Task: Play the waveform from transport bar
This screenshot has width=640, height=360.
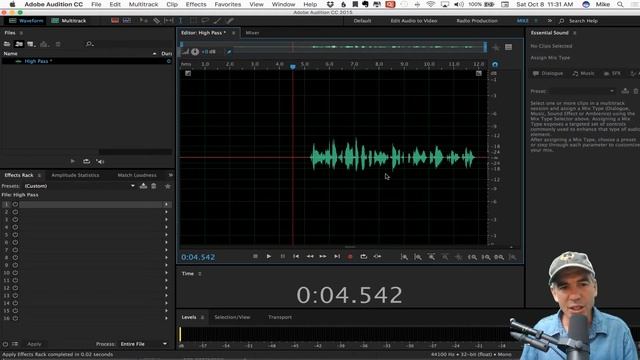Action: coord(269,256)
